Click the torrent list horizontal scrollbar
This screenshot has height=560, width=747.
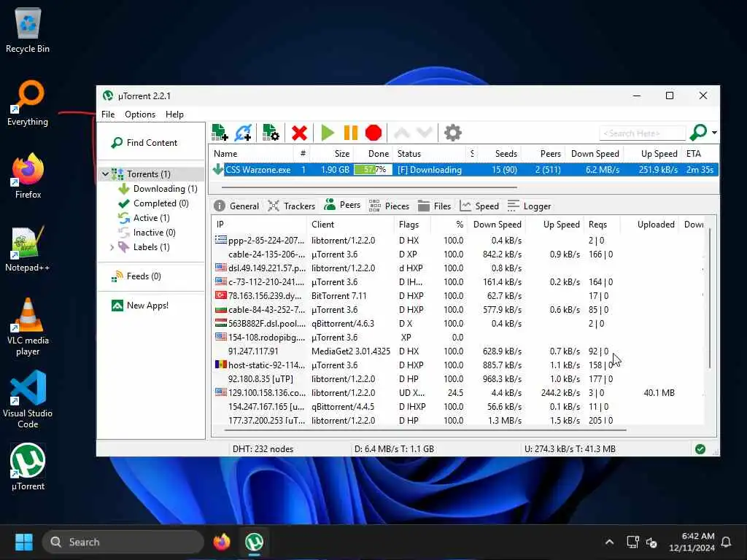click(370, 187)
